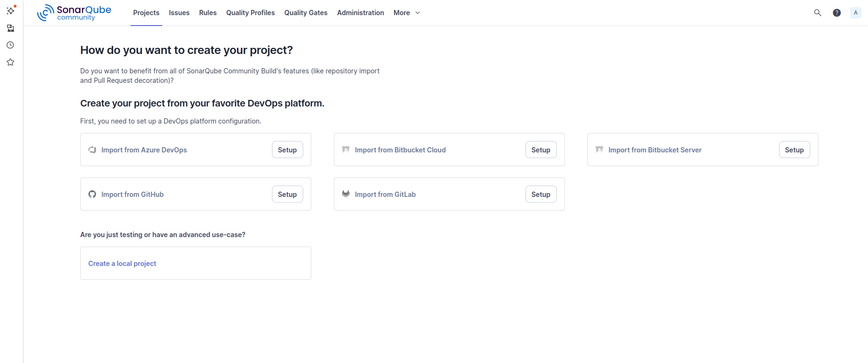Screen dimensions: 868x363
Task: Click the star favorites icon in sidebar
Action: click(x=10, y=62)
